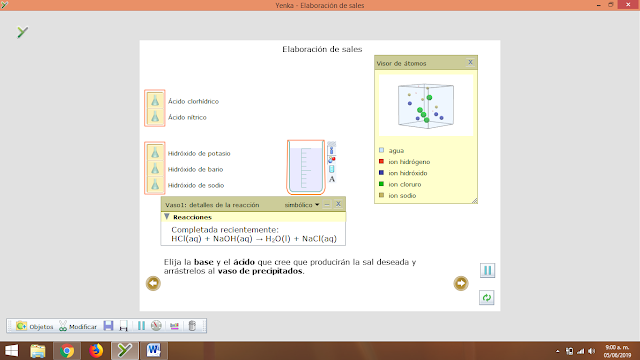Click the agua color swatch in legend

pyautogui.click(x=381, y=150)
